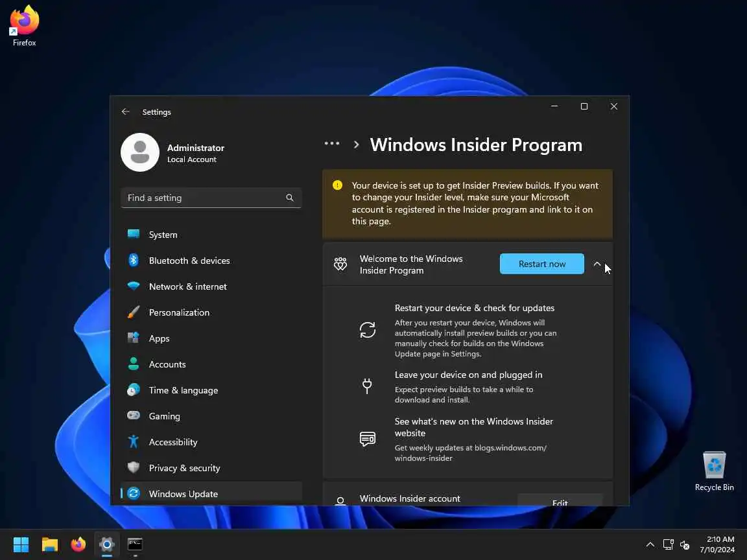The height and width of the screenshot is (560, 747).
Task: Open the terminal app on taskbar
Action: tap(135, 544)
